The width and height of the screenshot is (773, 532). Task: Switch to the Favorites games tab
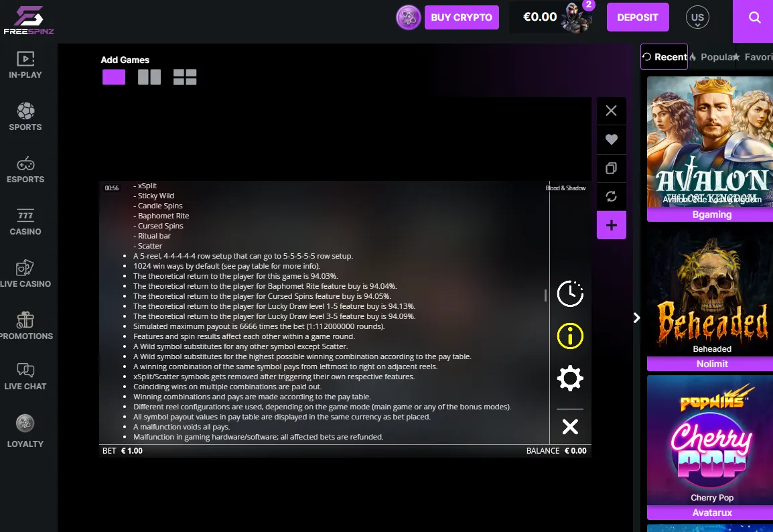click(x=753, y=57)
